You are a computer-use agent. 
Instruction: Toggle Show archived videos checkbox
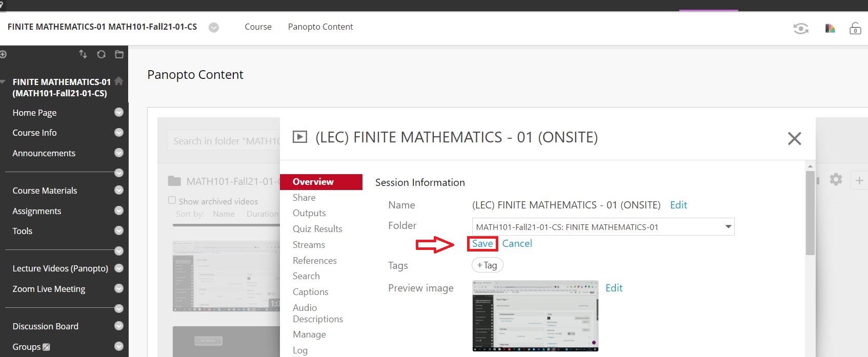click(172, 201)
